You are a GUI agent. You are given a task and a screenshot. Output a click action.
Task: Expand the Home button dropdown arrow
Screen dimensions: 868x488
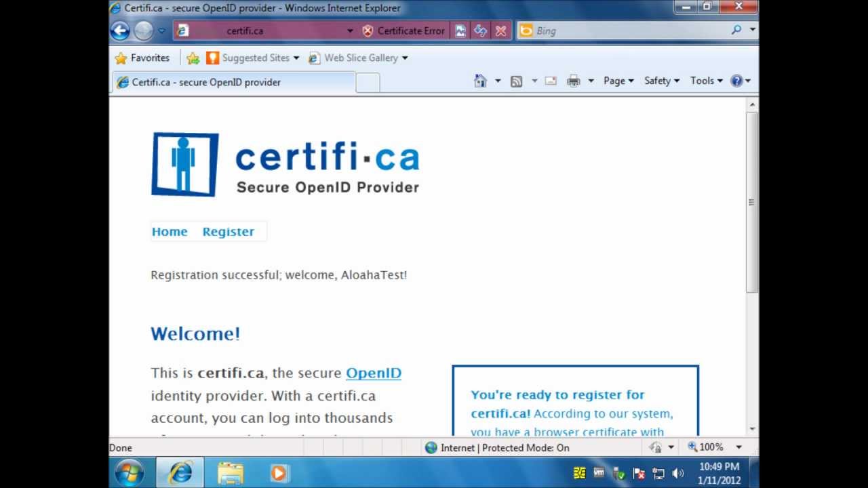click(497, 81)
